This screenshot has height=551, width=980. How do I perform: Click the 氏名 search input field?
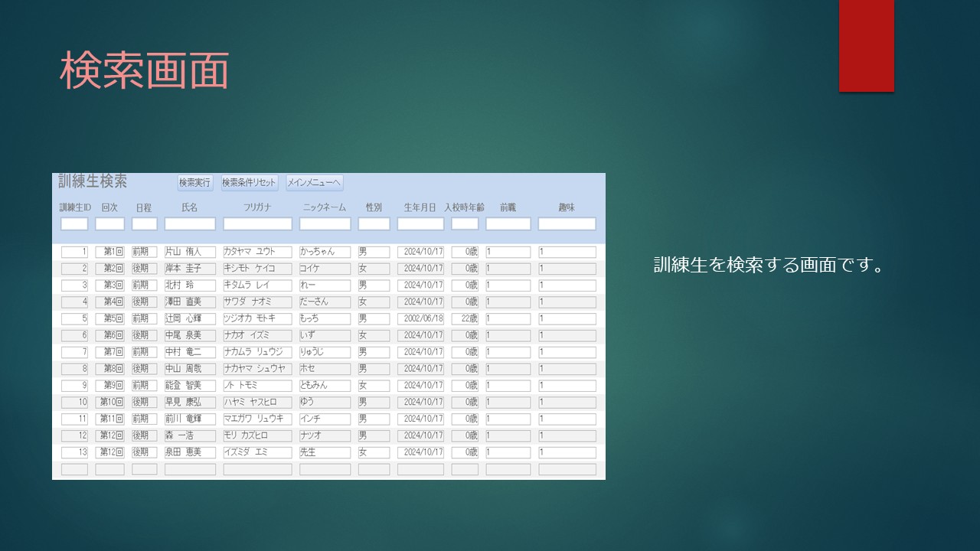(190, 224)
